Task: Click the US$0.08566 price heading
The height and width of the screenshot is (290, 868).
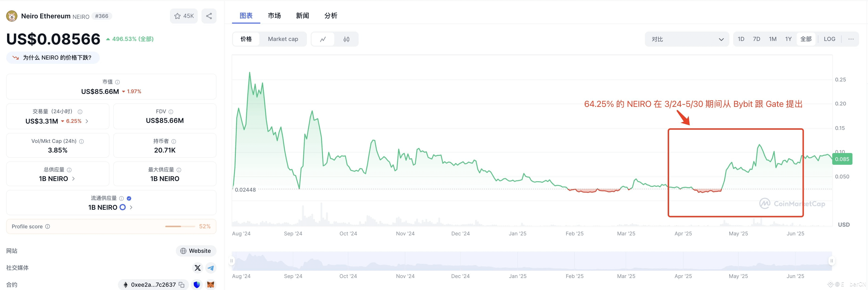Action: click(x=53, y=39)
